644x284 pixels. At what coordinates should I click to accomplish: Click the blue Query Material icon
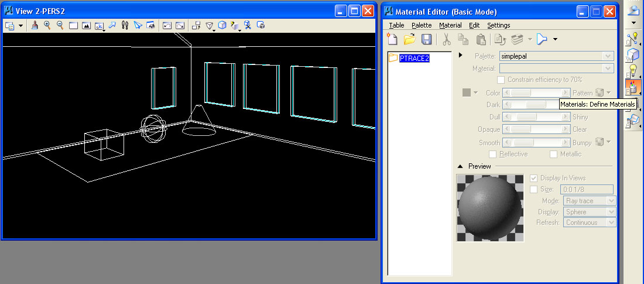click(542, 39)
